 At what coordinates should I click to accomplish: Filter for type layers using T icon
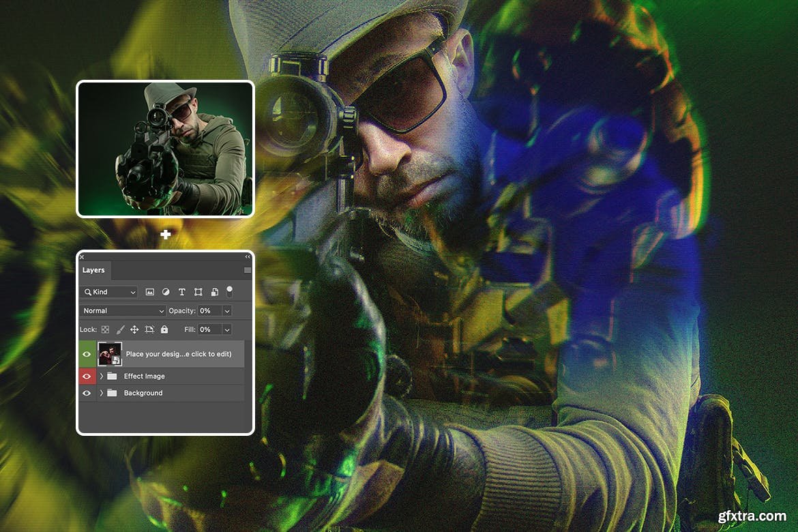tap(181, 292)
